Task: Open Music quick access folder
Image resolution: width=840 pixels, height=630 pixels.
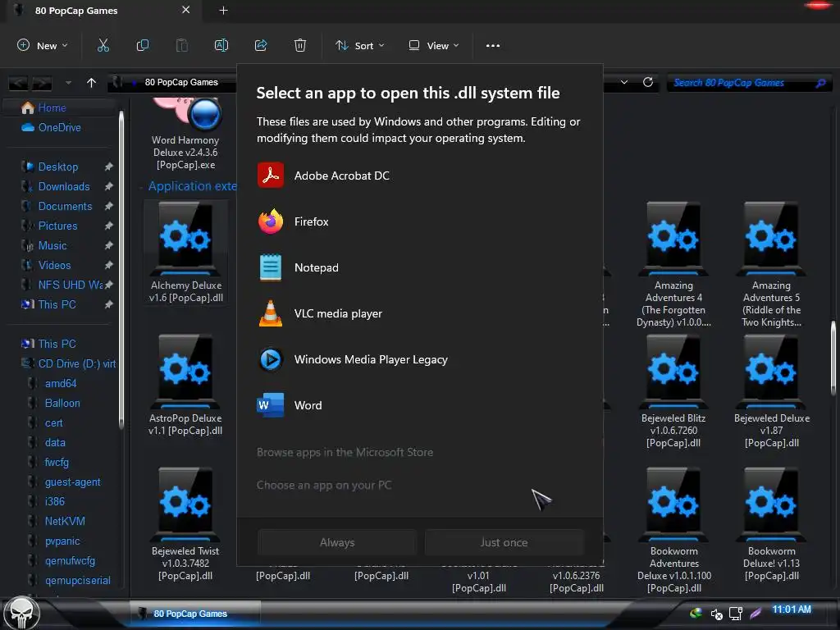Action: point(52,246)
